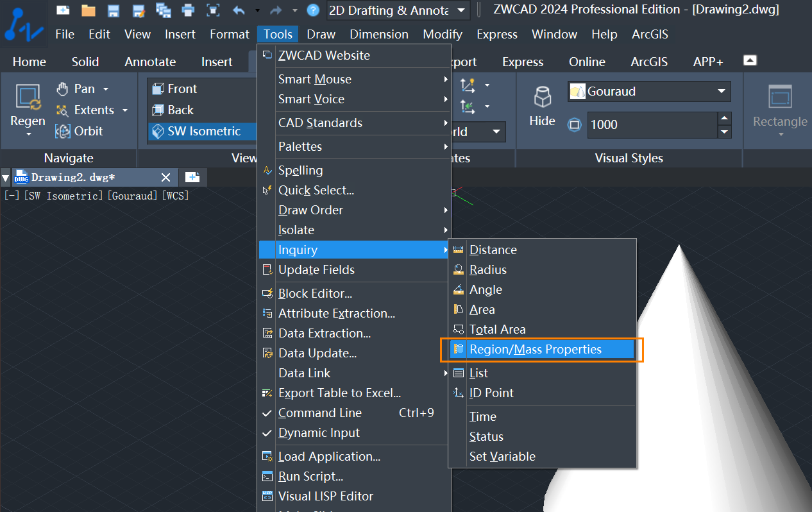Expand the Smart Mouse submenu
This screenshot has height=512, width=812.
pyautogui.click(x=353, y=80)
